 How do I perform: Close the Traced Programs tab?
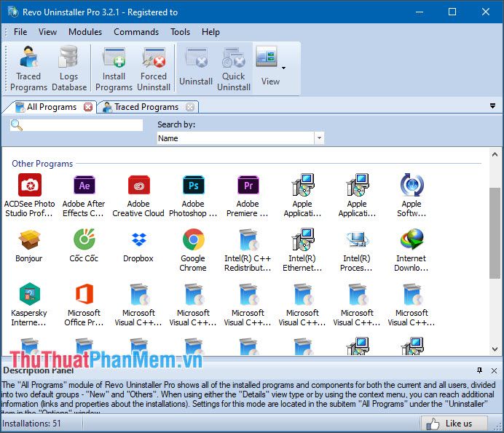(190, 107)
